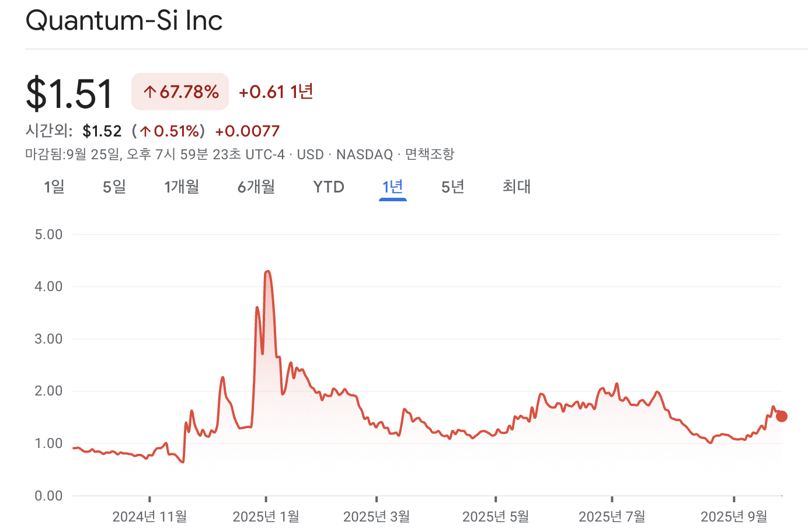The image size is (808, 532).
Task: Click the 2025년 9월 axis label
Action: (735, 516)
